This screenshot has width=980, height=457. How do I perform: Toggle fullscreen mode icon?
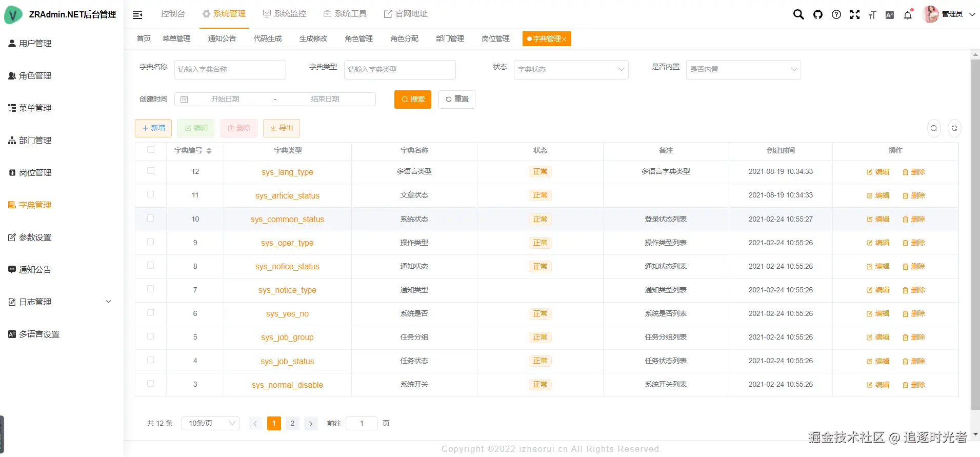[x=855, y=14]
